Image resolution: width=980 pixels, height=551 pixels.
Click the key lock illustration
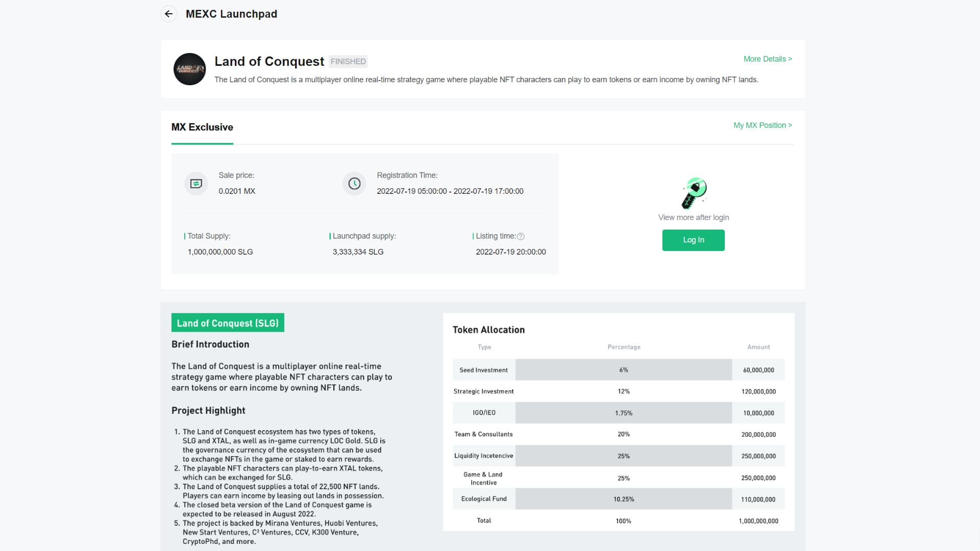694,193
